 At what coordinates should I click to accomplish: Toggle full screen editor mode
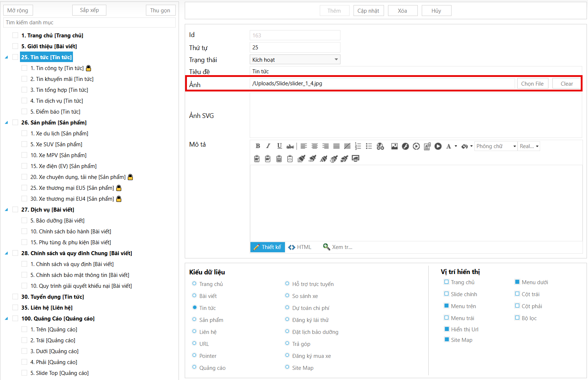(355, 158)
